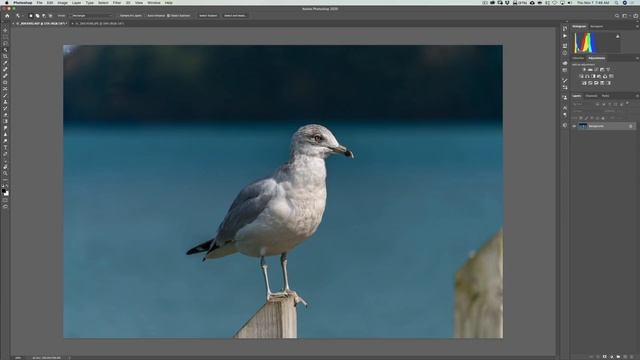Image resolution: width=640 pixels, height=360 pixels.
Task: Open the Histogram panel options menu
Action: click(x=637, y=27)
